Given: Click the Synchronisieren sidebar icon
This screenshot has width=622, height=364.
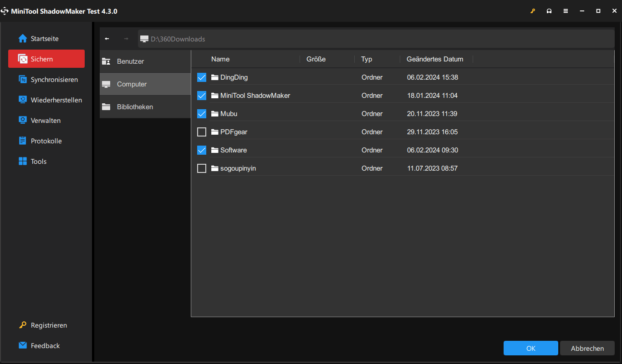Looking at the screenshot, I should [23, 80].
